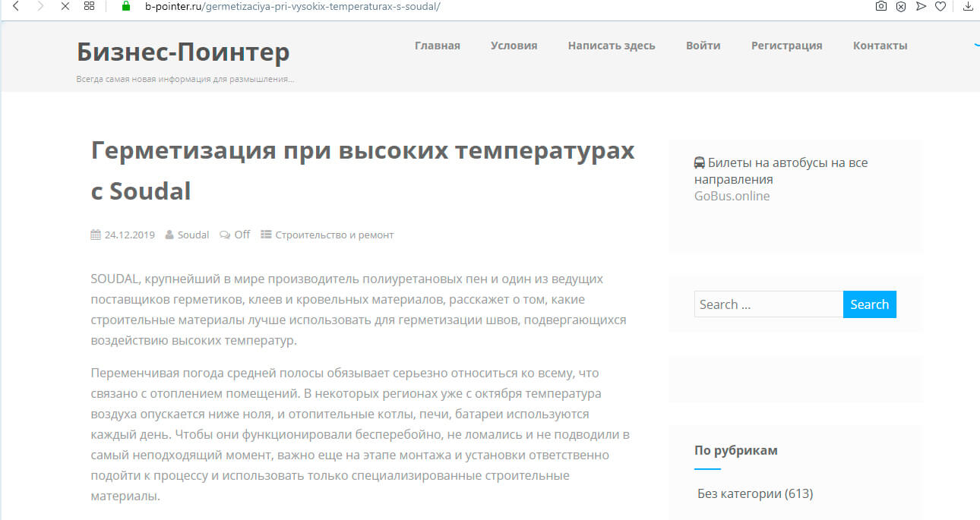Go back with browser back arrow

click(x=15, y=6)
